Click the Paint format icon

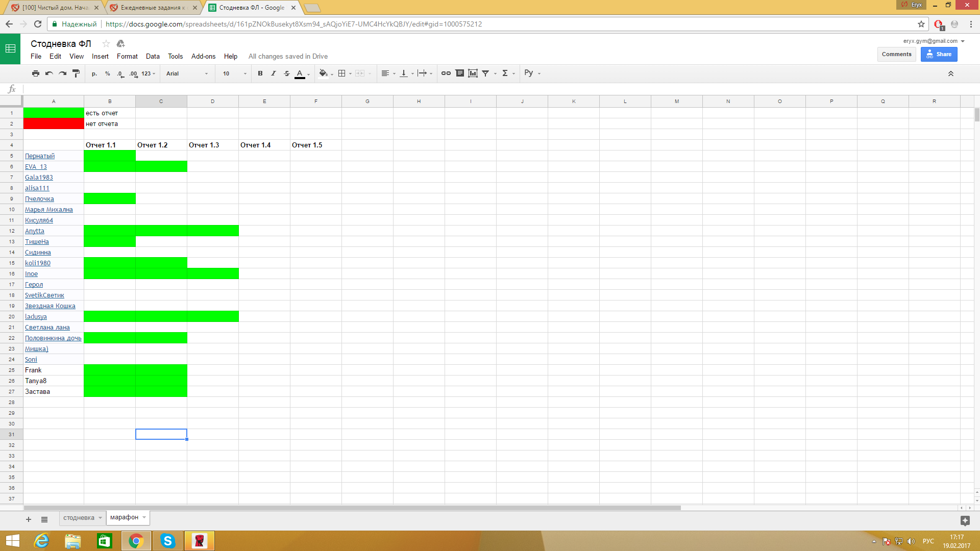76,73
